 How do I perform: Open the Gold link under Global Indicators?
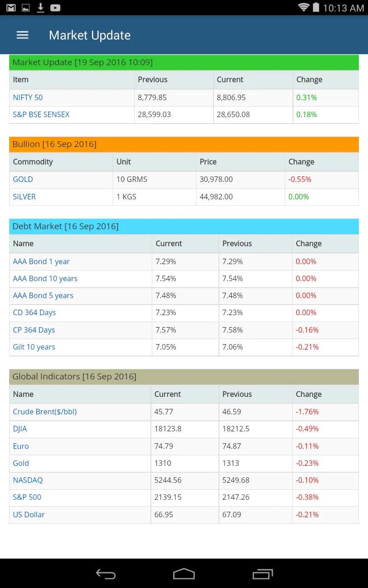21,463
